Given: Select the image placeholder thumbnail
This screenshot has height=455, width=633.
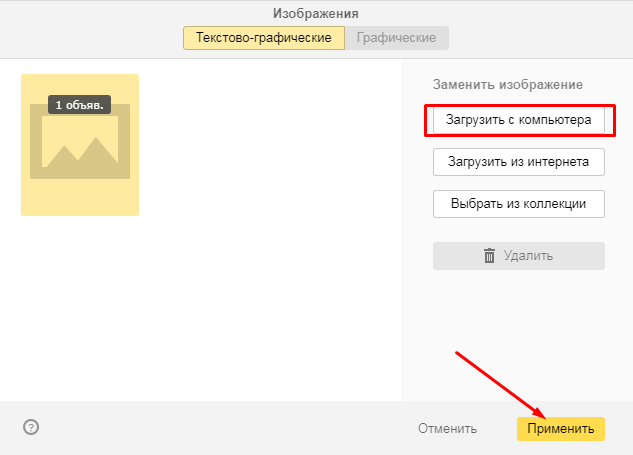Looking at the screenshot, I should 80,145.
